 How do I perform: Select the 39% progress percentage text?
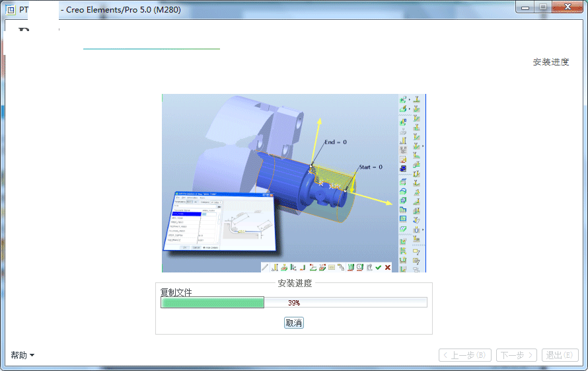pos(294,303)
